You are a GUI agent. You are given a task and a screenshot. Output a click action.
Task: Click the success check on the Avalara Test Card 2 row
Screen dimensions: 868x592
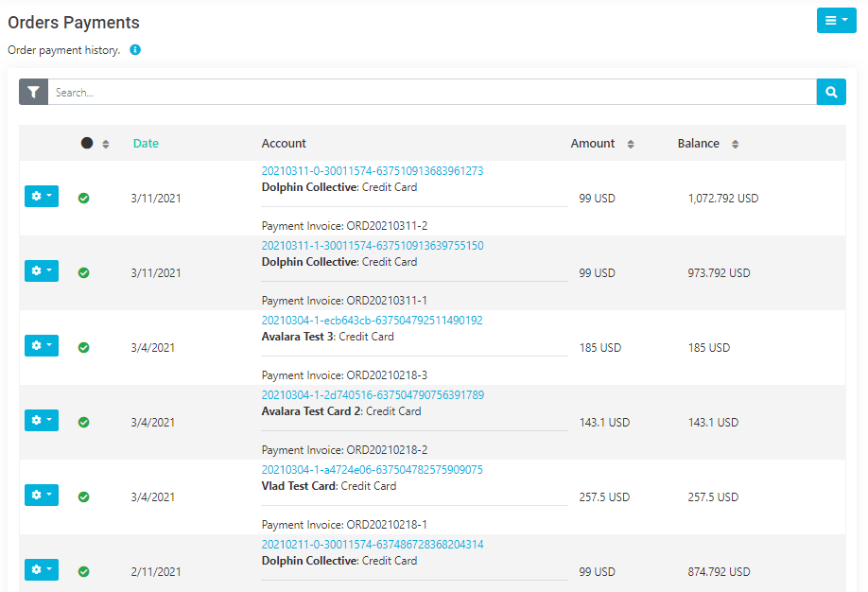[x=83, y=422]
